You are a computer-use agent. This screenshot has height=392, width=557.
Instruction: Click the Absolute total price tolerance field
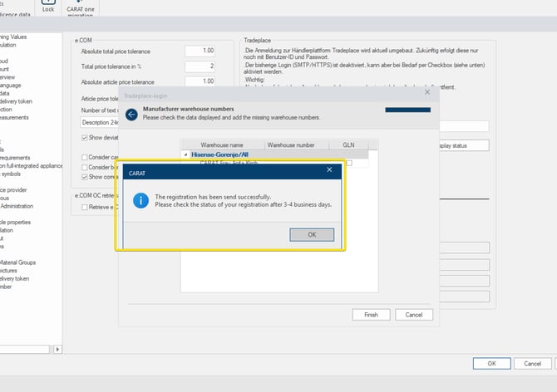click(x=200, y=51)
